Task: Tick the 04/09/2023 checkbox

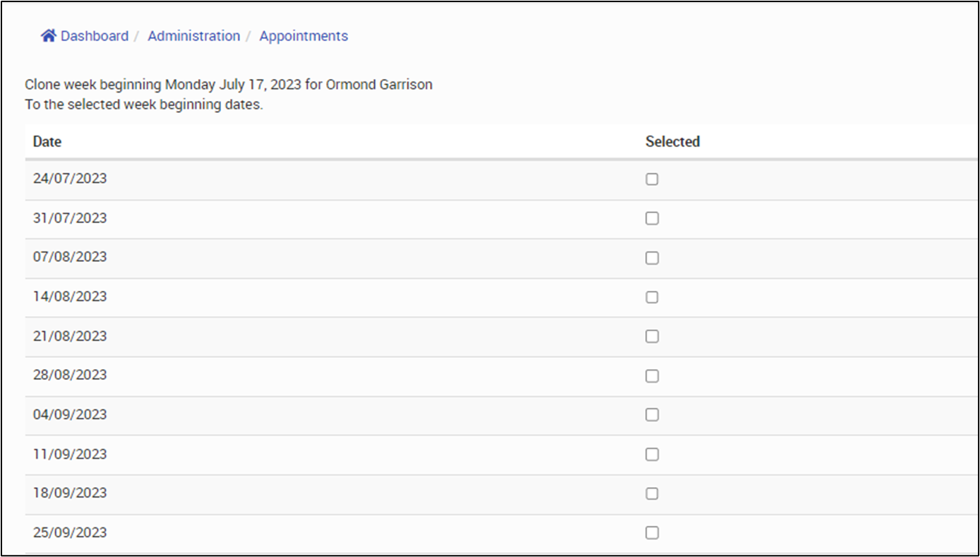Action: tap(652, 414)
